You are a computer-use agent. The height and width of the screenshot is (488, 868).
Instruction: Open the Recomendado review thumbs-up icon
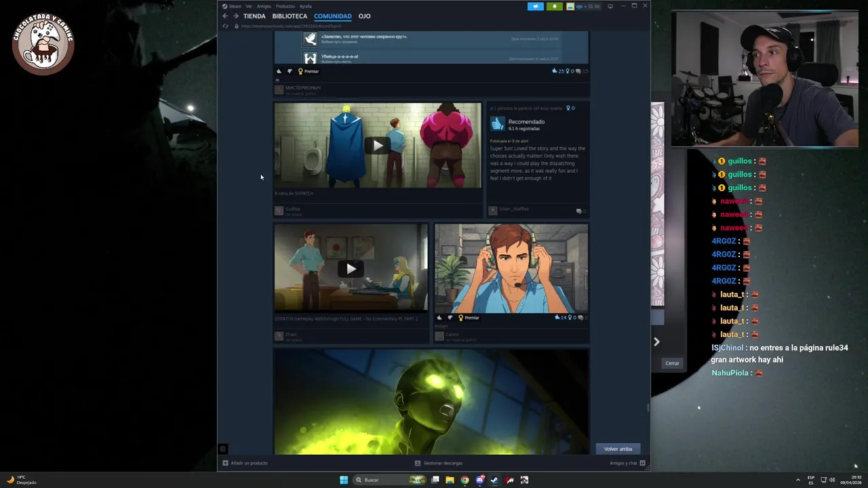point(498,123)
